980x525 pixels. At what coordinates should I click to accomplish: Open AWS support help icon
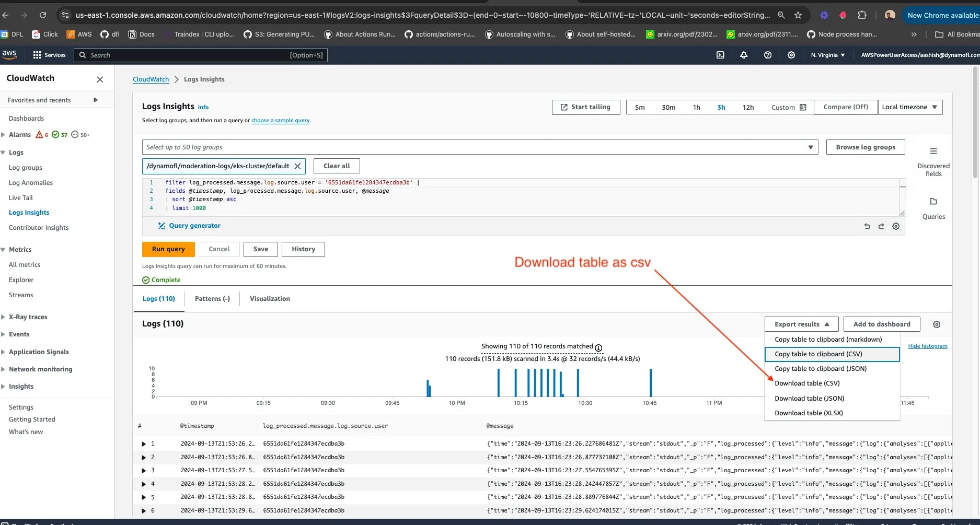768,55
